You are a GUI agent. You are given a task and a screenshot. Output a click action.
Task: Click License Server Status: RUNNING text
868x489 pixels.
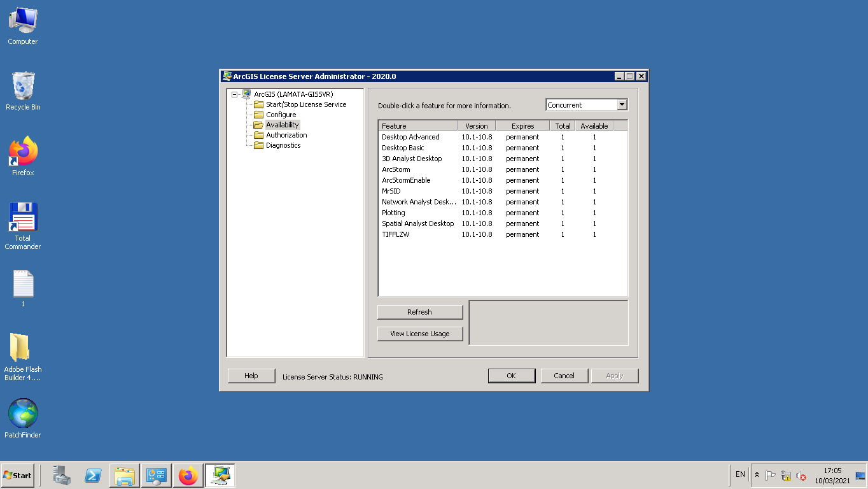(x=333, y=377)
